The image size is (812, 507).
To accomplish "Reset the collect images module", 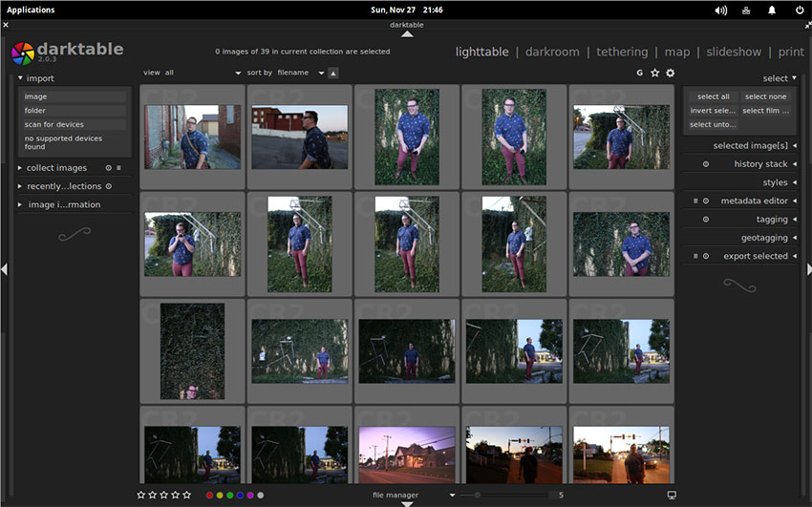I will pyautogui.click(x=108, y=168).
